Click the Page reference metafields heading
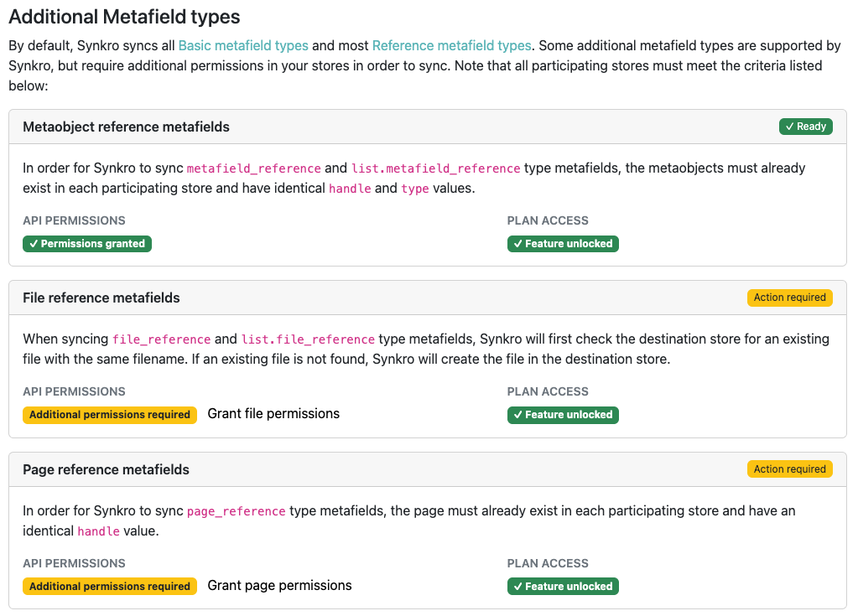Image resolution: width=858 pixels, height=616 pixels. tap(107, 469)
